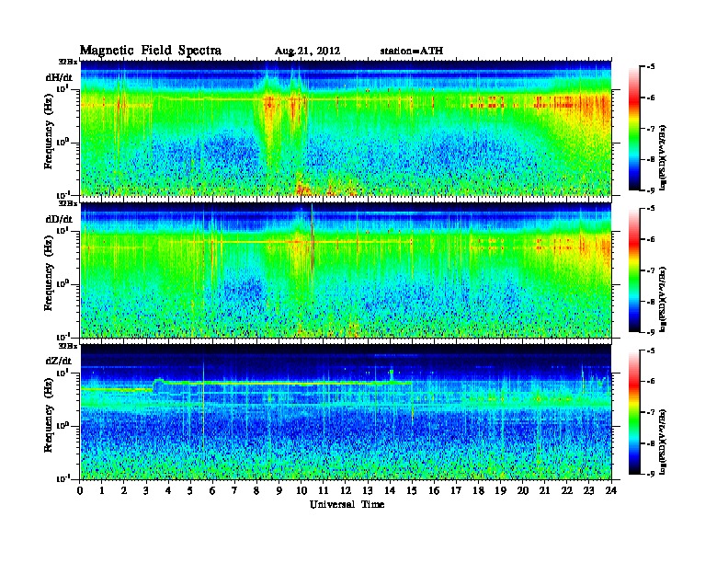Click the "station=ATH" label
This screenshot has height=563, width=728.
point(412,51)
